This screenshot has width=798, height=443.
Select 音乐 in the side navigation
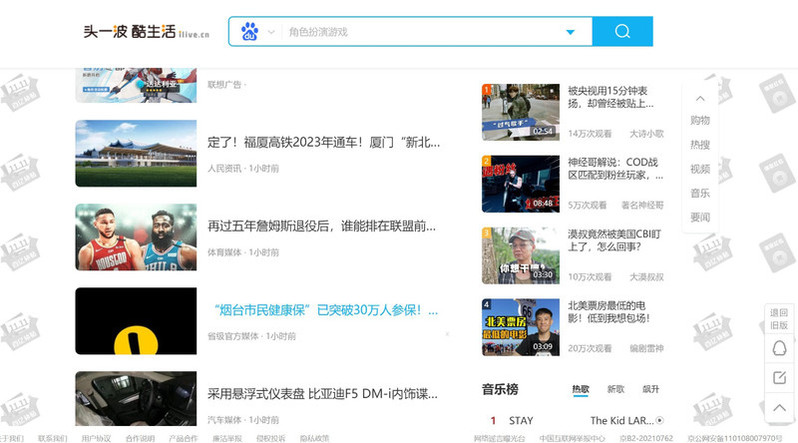tap(700, 193)
